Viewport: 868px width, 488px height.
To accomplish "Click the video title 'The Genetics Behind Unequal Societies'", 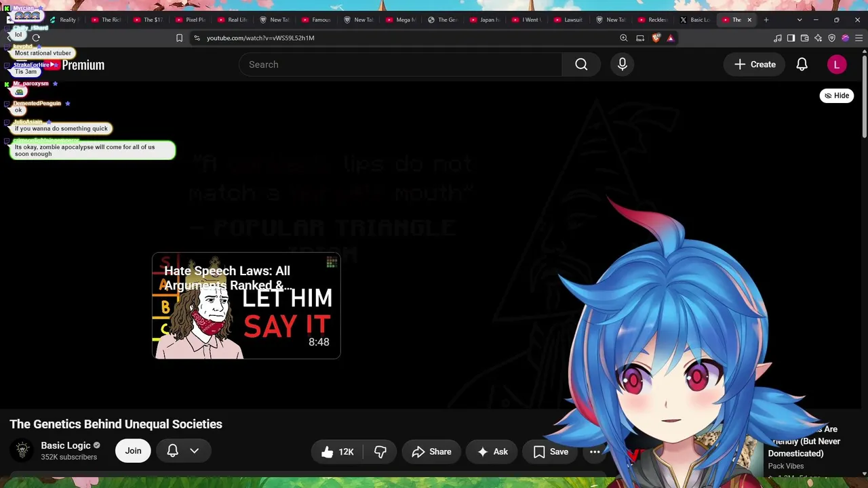I will (x=116, y=424).
